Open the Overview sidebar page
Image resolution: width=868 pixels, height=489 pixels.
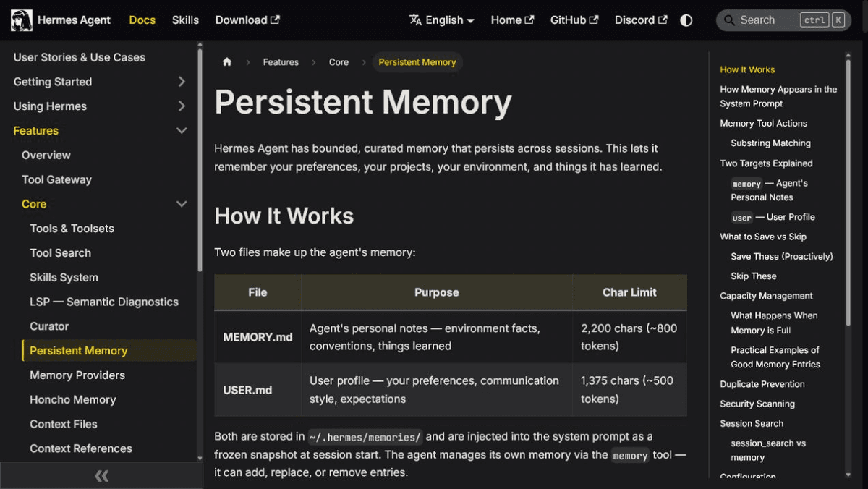coord(46,155)
